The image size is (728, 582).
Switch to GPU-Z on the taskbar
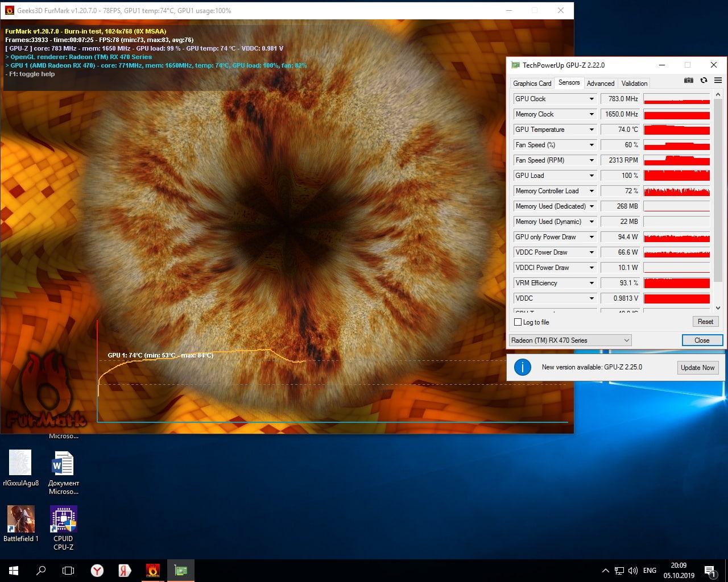181,571
